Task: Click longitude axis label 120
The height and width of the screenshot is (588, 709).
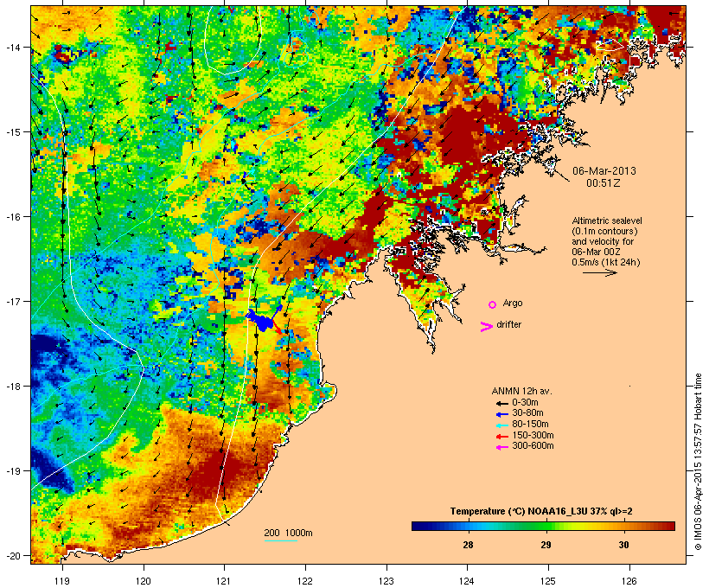Action: pos(144,581)
